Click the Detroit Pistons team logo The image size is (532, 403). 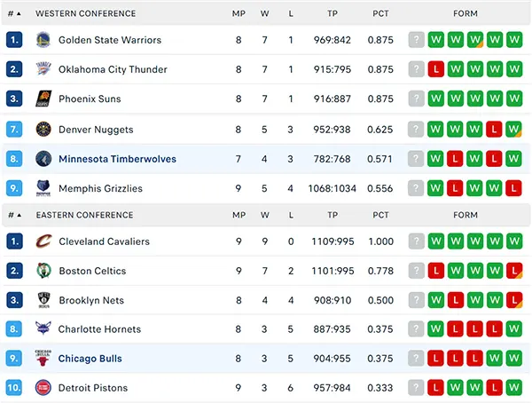coord(43,388)
